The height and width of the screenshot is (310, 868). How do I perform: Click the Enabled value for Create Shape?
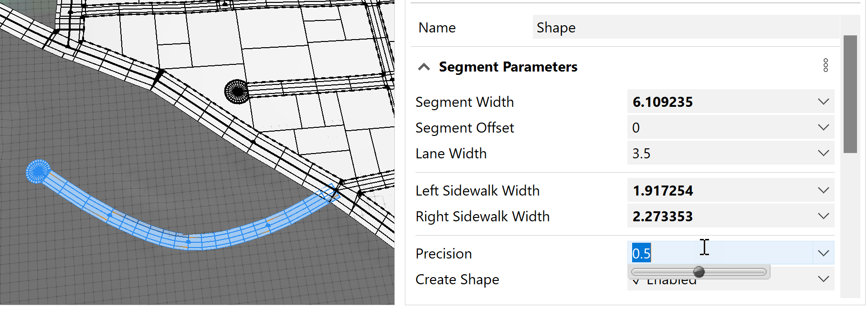tap(671, 279)
